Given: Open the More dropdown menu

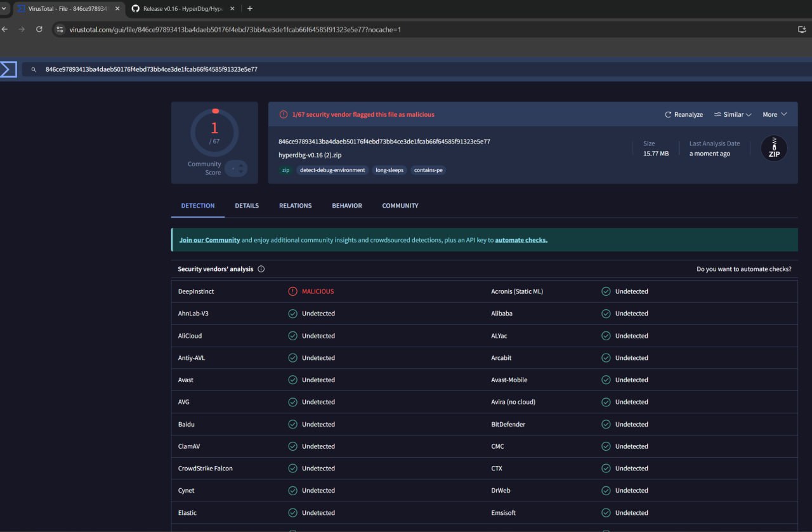Looking at the screenshot, I should (775, 114).
